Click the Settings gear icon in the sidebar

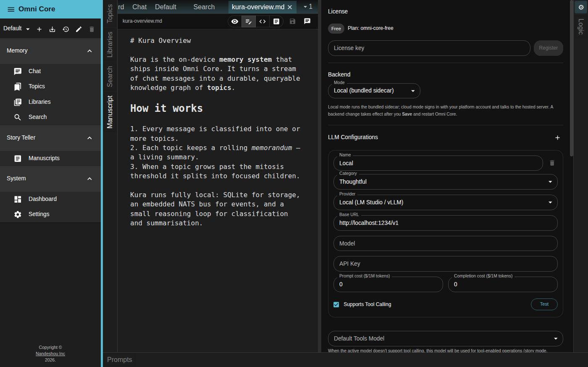coord(18,214)
